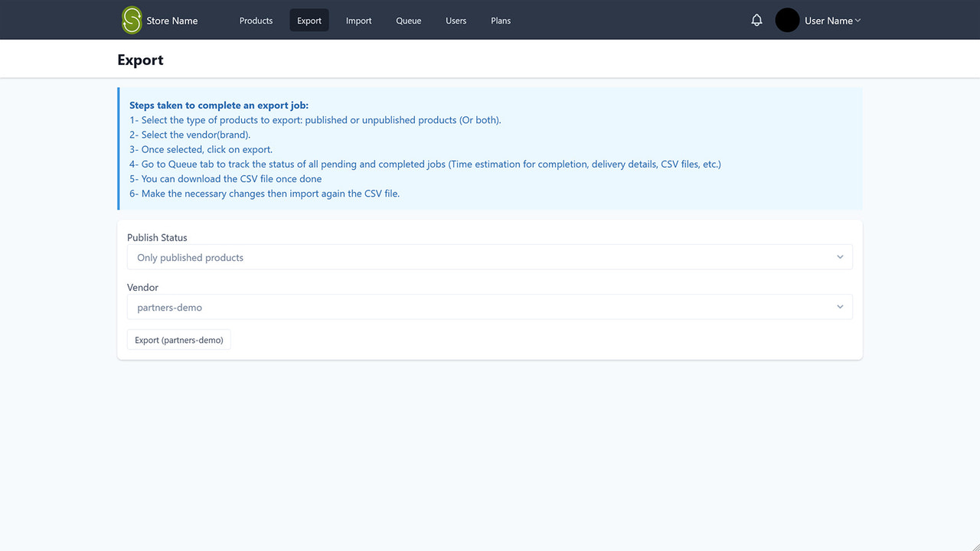Select the Export navigation item
980x551 pixels.
[x=309, y=21]
